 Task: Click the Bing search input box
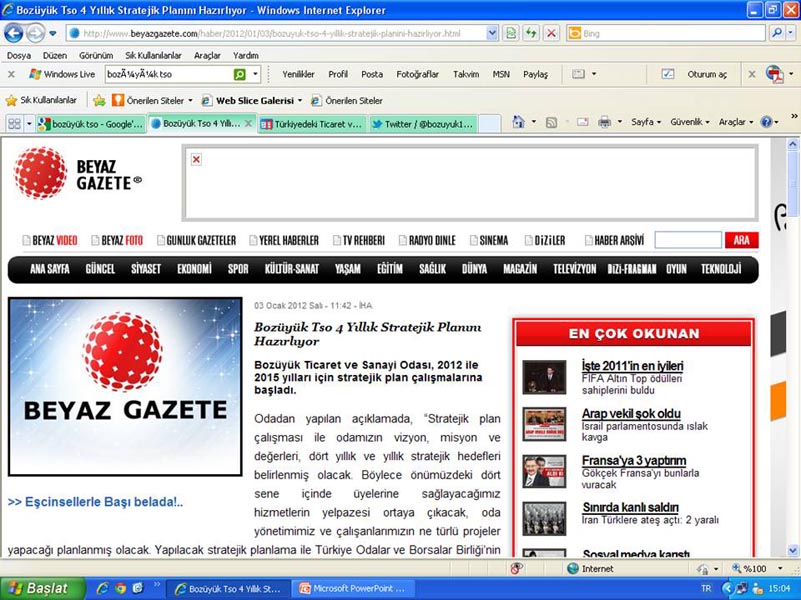[666, 33]
